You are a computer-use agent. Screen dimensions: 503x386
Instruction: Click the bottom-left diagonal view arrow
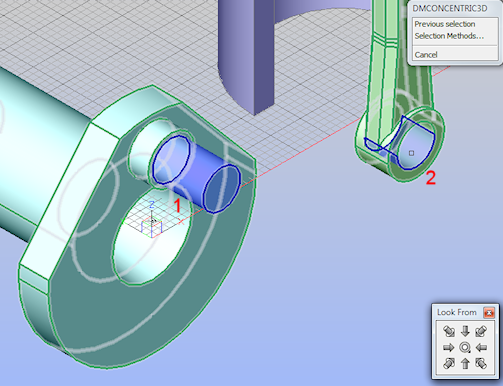point(449,363)
